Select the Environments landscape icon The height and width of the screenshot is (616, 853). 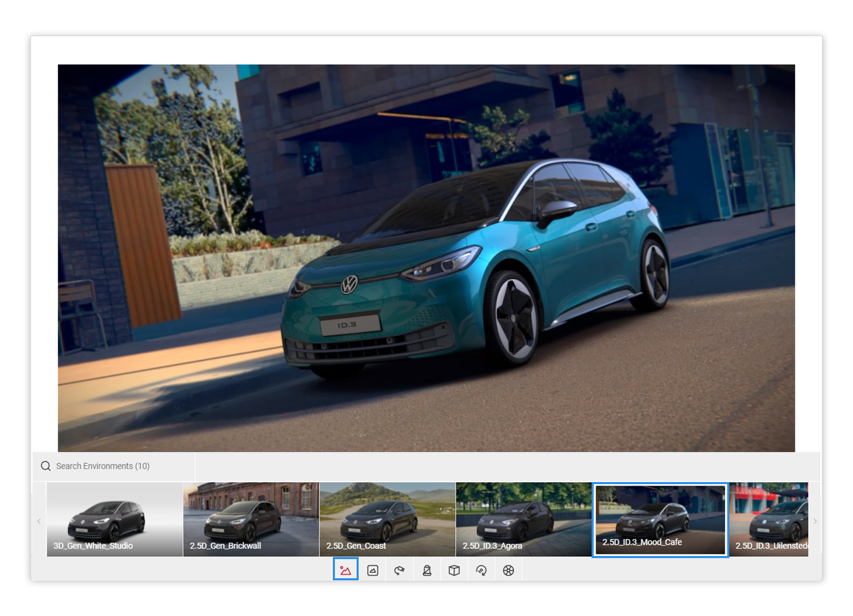coord(345,570)
